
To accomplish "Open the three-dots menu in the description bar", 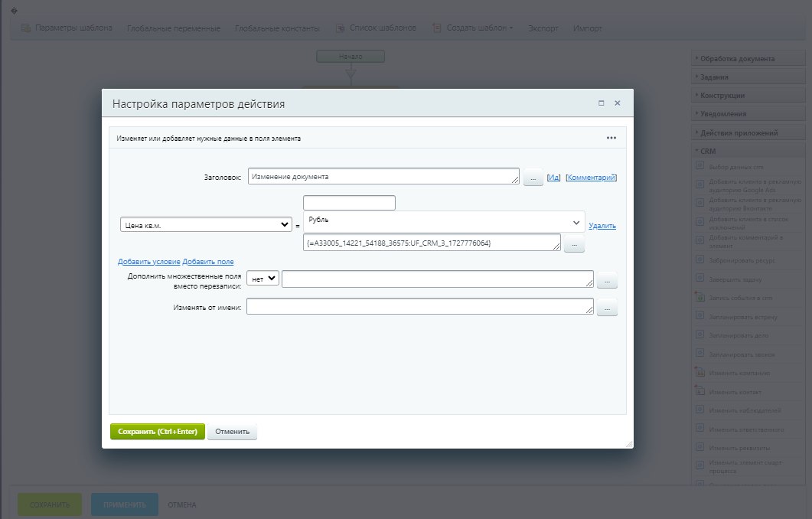I will point(611,139).
